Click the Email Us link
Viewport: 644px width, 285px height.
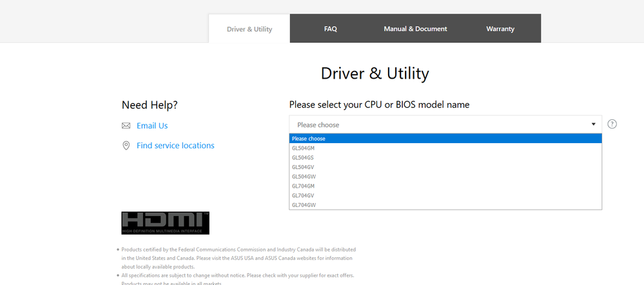tap(152, 126)
